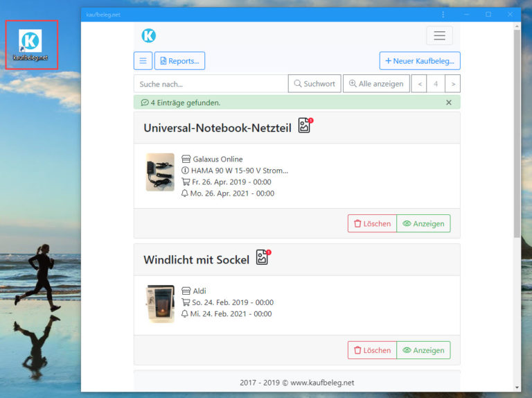This screenshot has width=532, height=398.
Task: Open the kaufbeleg.net desktop shortcut icon
Action: point(30,43)
